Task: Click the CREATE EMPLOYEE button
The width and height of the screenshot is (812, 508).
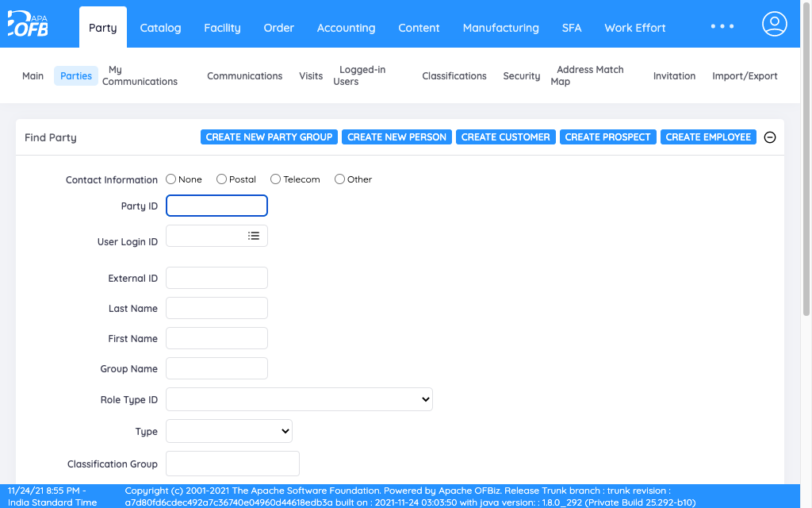Action: pyautogui.click(x=708, y=137)
